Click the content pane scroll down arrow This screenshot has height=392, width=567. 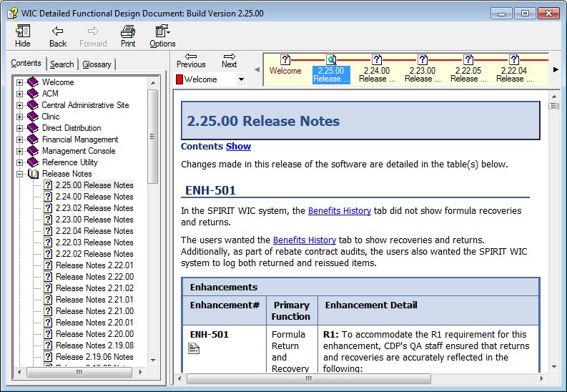(554, 367)
